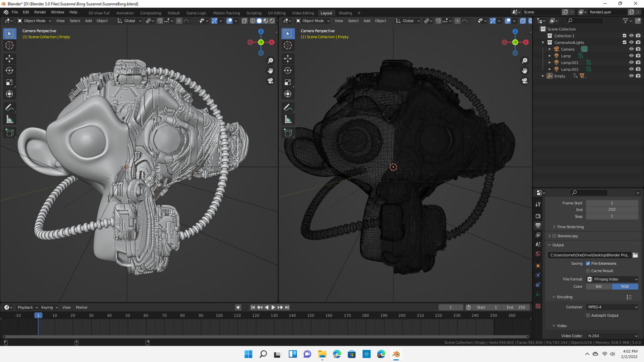Image resolution: width=644 pixels, height=362 pixels.
Task: Open the Render Properties tab (camera-back icon)
Action: [x=538, y=216]
